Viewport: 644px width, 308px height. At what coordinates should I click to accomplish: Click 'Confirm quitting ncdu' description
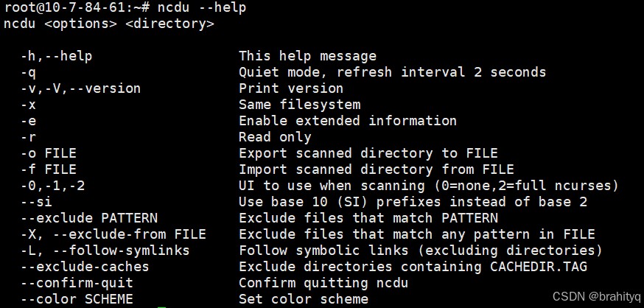coord(323,283)
